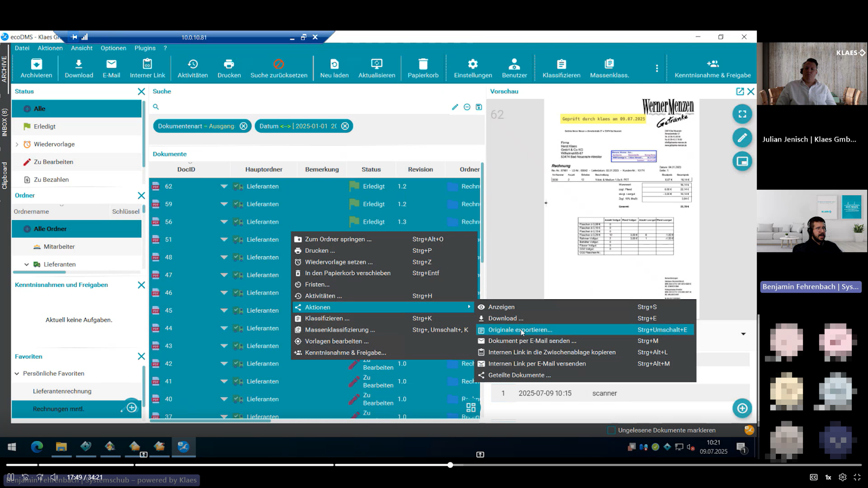Screen dimensions: 868x488
Task: Open the Plugins menu
Action: pyautogui.click(x=145, y=48)
